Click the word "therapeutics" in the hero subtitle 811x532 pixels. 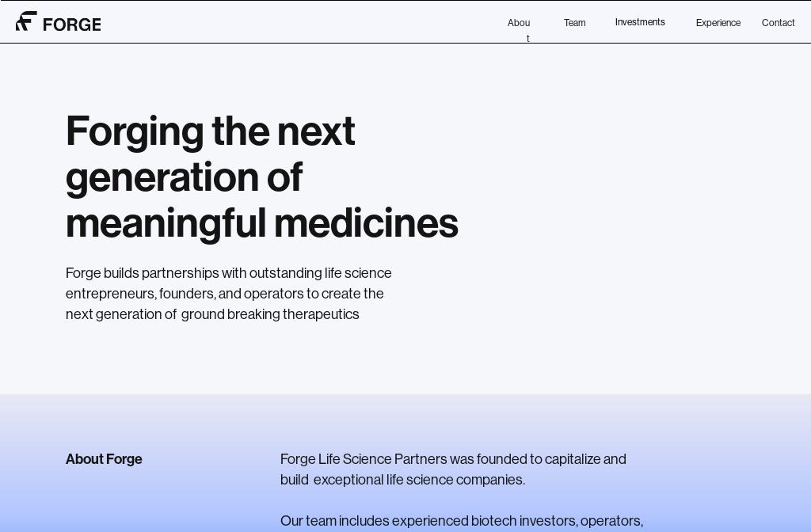[321, 314]
